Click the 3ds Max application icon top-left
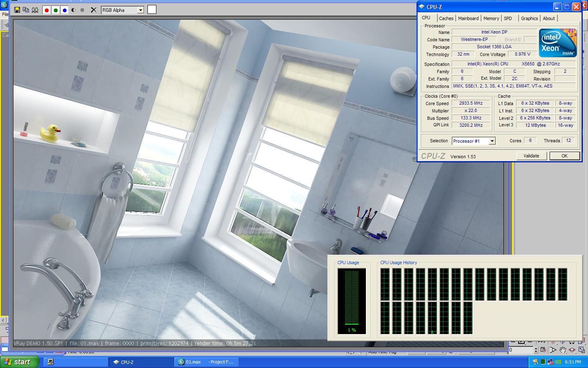 coord(4,5)
